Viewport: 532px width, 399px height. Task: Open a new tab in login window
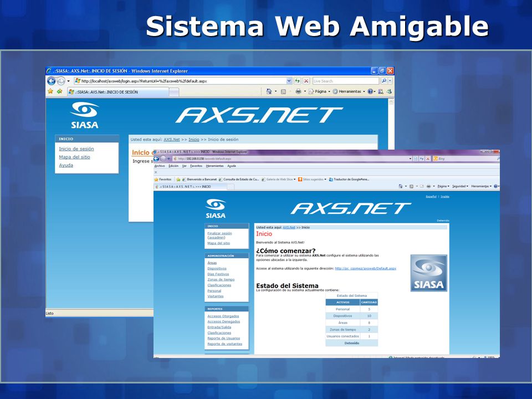(x=173, y=92)
